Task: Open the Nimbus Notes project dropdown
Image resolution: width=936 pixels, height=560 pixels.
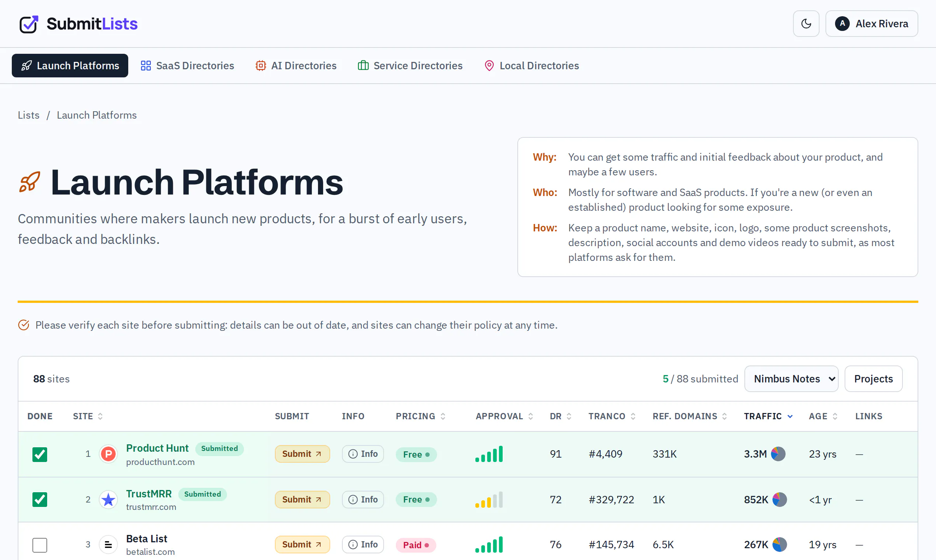Action: coord(791,379)
